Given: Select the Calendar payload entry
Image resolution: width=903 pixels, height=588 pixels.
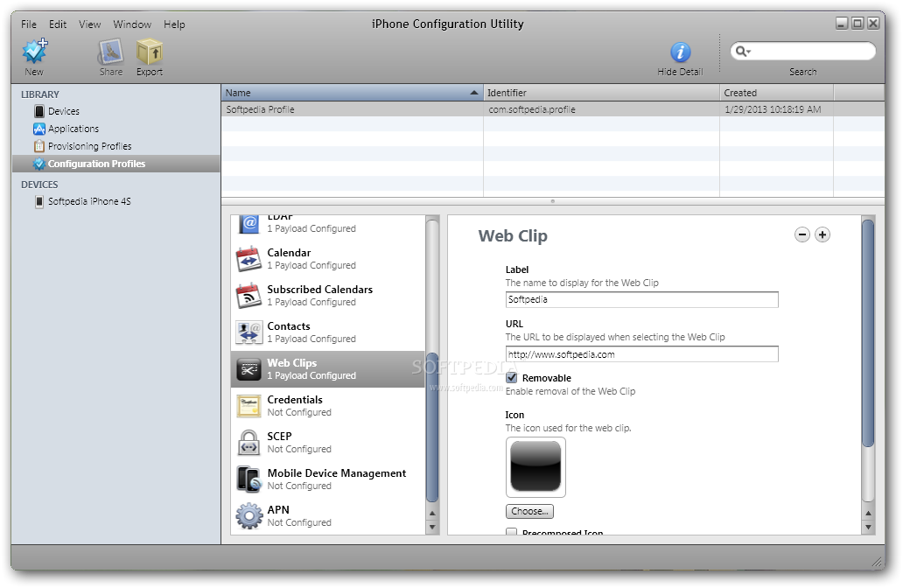Looking at the screenshot, I should 328,259.
